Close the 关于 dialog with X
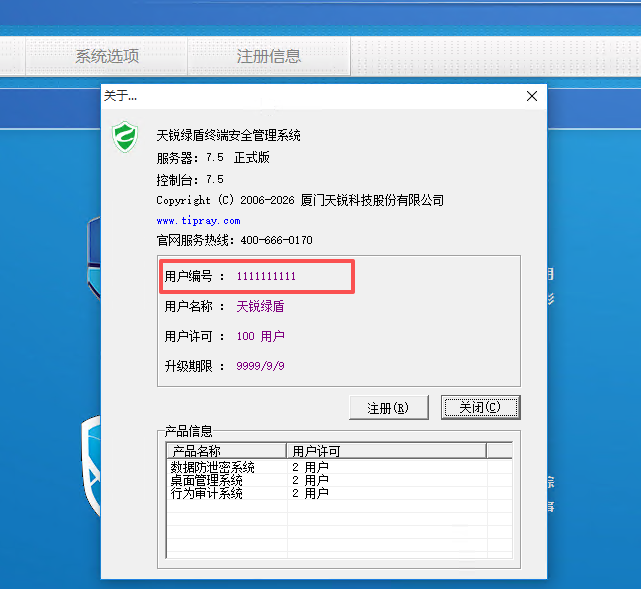Viewport: 641px width, 589px height. coord(532,96)
